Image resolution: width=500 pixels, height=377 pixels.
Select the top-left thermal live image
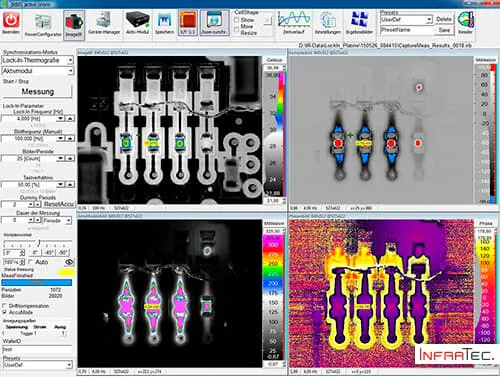click(170, 130)
